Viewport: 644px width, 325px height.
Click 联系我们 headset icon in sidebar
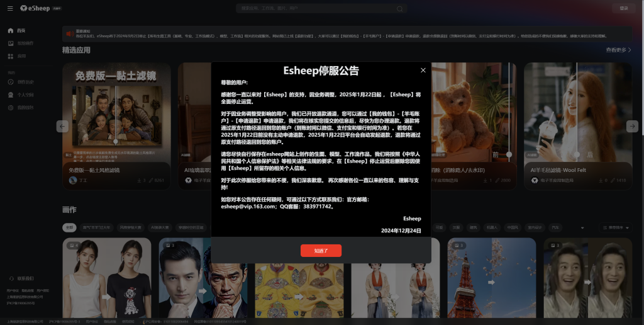click(11, 278)
